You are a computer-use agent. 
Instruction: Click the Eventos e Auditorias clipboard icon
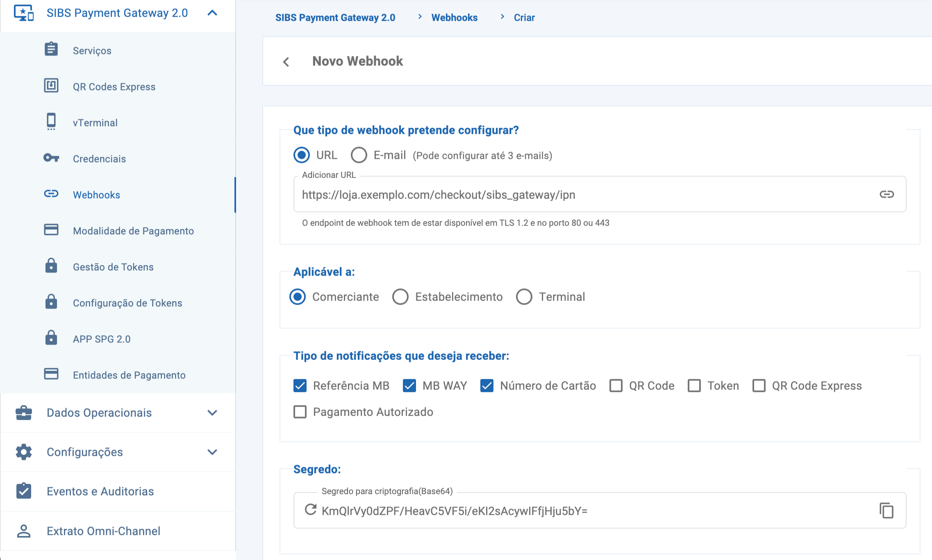(x=24, y=491)
